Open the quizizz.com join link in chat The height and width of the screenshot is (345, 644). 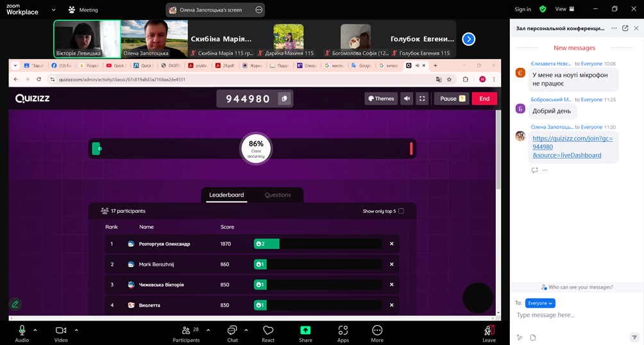pyautogui.click(x=573, y=147)
